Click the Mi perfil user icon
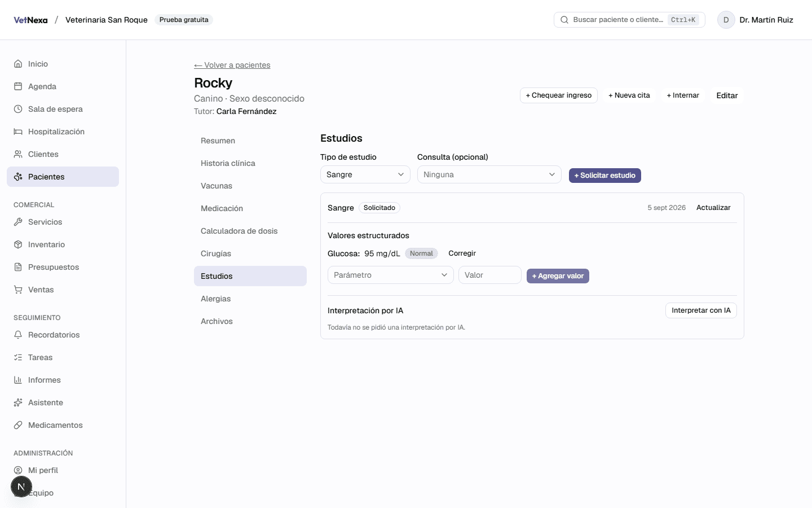The height and width of the screenshot is (508, 812). pos(18,470)
